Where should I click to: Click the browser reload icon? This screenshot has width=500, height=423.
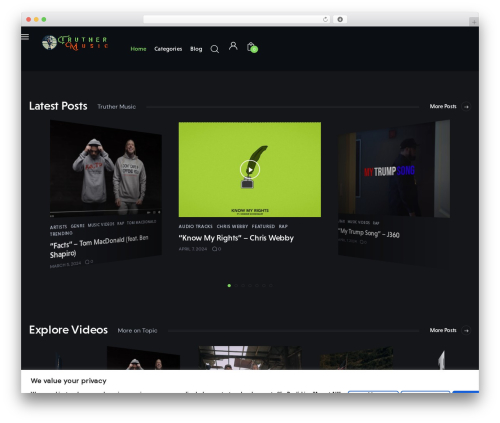point(325,19)
